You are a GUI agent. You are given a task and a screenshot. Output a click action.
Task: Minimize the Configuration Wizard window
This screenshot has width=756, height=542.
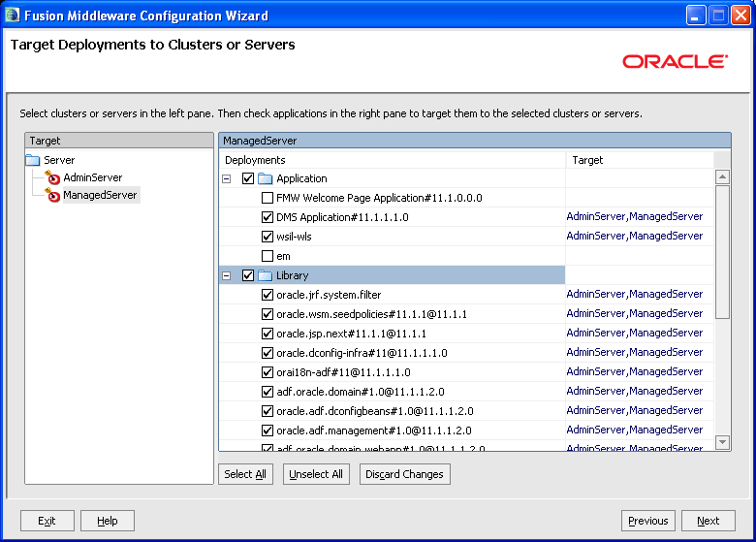696,16
